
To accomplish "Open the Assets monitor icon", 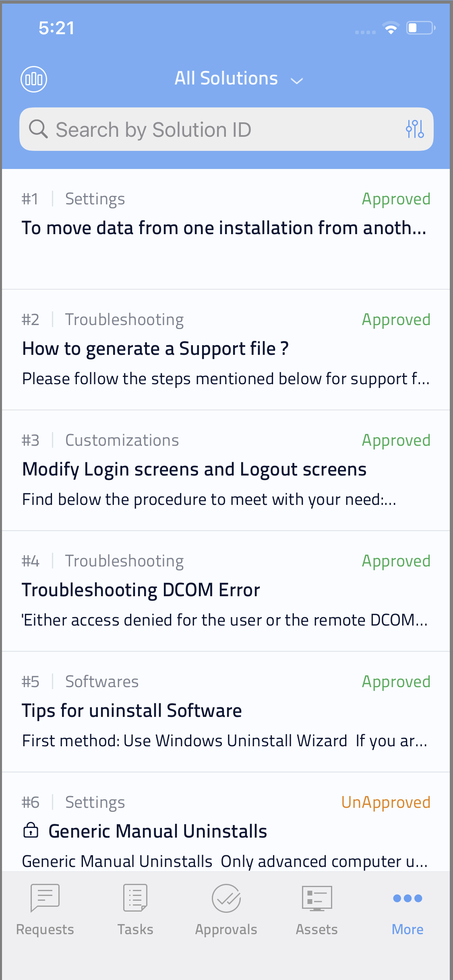I will (317, 898).
